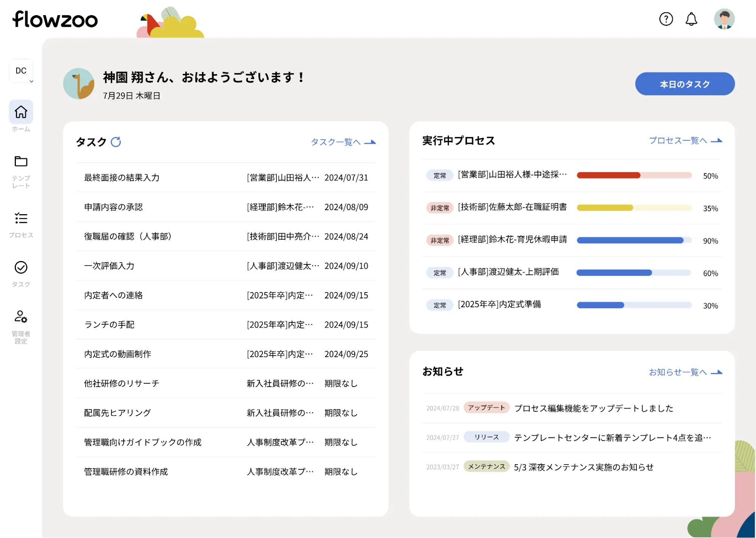Open the user profile avatar in header
The image size is (756, 538).
click(x=724, y=19)
